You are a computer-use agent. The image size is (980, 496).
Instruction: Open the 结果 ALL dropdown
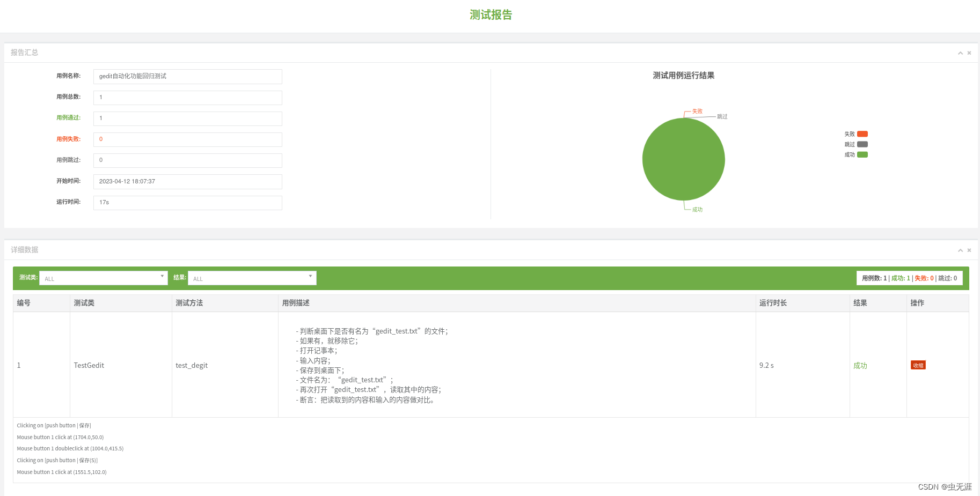tap(252, 278)
